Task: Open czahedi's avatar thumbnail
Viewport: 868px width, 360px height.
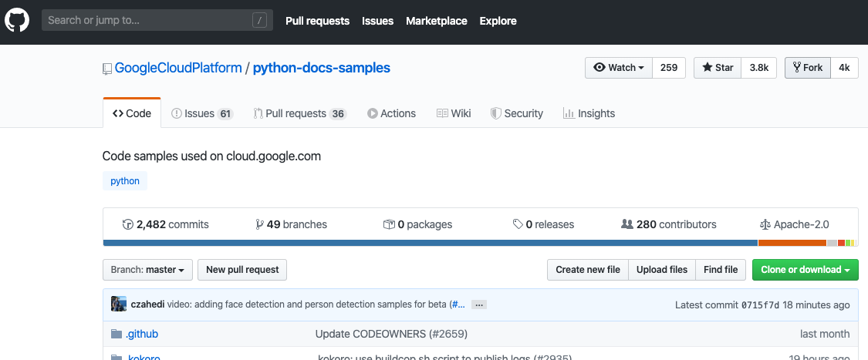Action: tap(119, 304)
